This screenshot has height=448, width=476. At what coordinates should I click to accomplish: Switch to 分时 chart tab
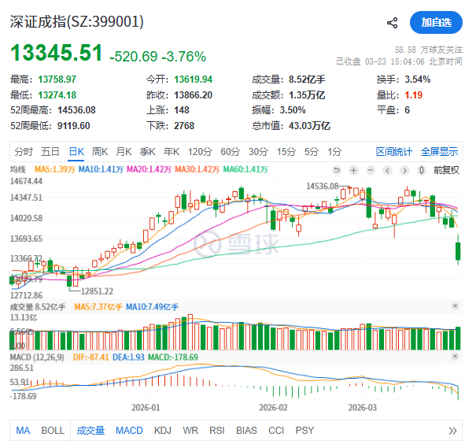coord(24,151)
